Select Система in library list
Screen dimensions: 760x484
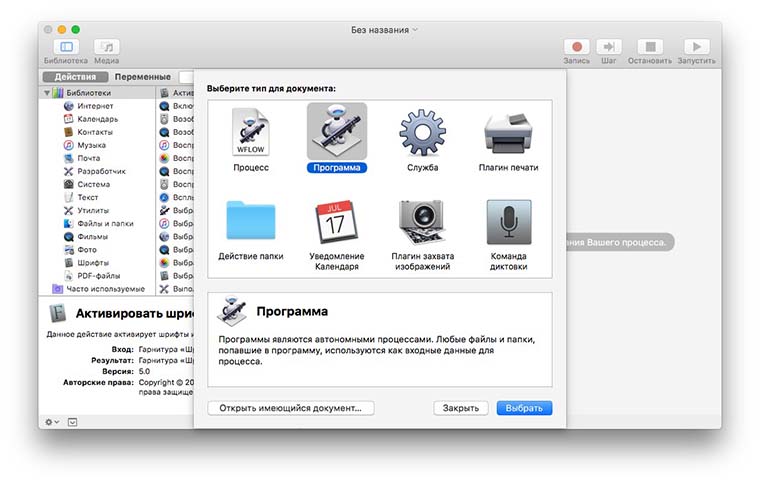coord(93,184)
